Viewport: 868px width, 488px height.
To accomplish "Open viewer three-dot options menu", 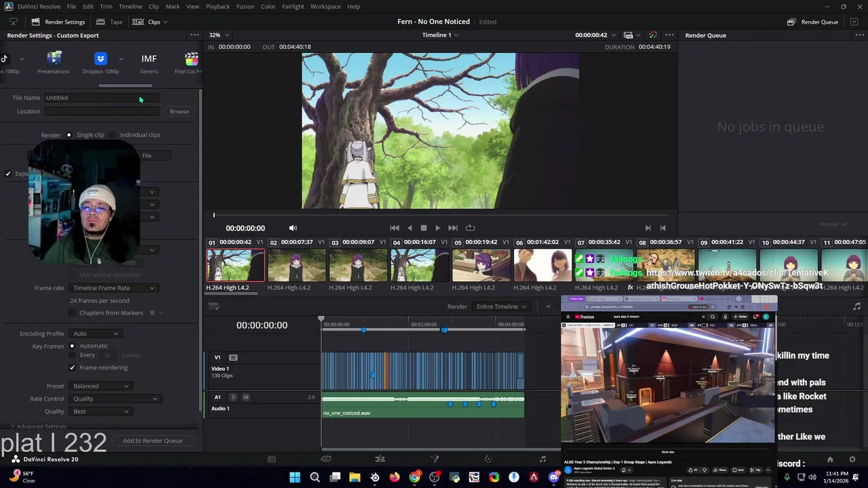I will coord(669,35).
